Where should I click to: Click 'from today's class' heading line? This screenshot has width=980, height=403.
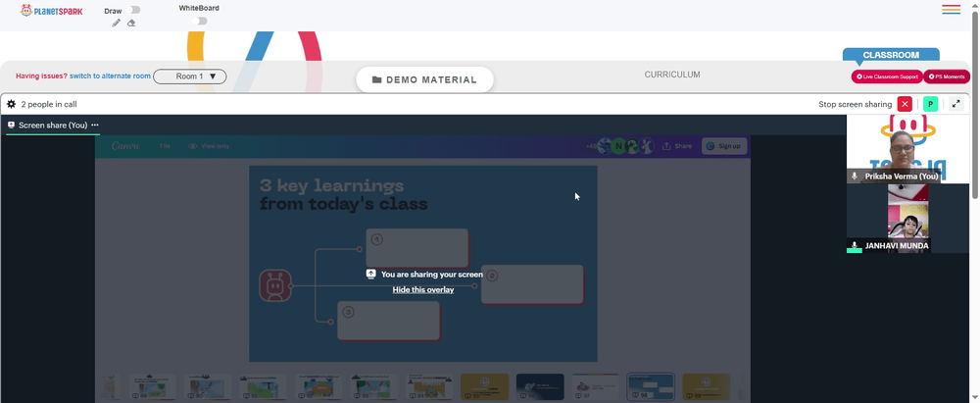pyautogui.click(x=344, y=204)
